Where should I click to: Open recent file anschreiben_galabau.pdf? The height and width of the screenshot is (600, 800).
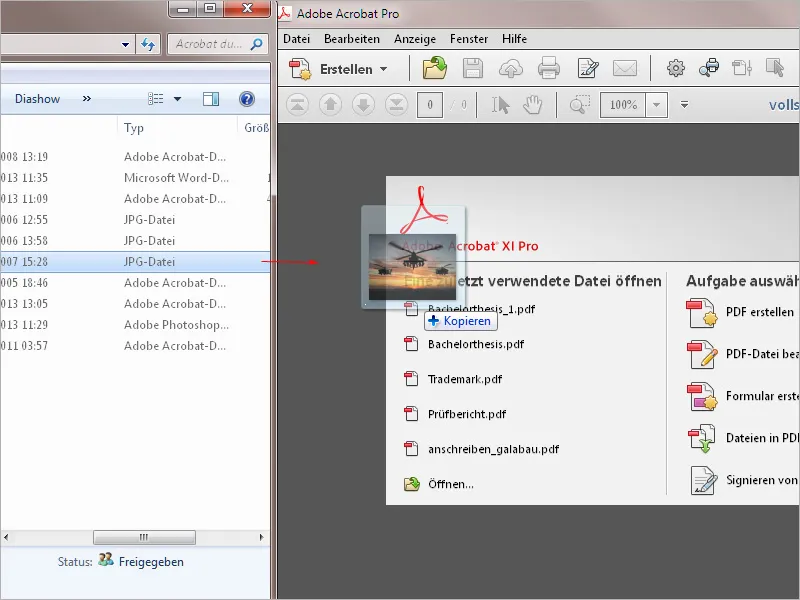pyautogui.click(x=493, y=449)
